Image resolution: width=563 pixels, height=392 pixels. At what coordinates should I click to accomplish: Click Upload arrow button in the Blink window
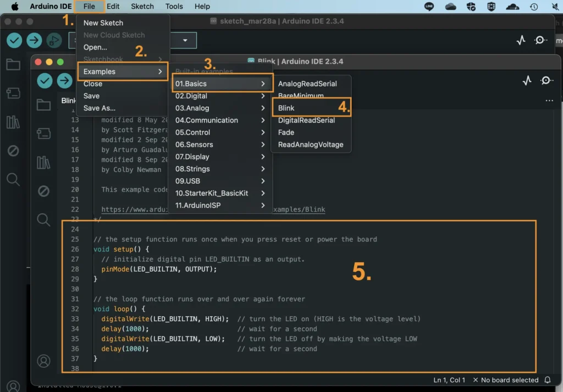(x=65, y=81)
